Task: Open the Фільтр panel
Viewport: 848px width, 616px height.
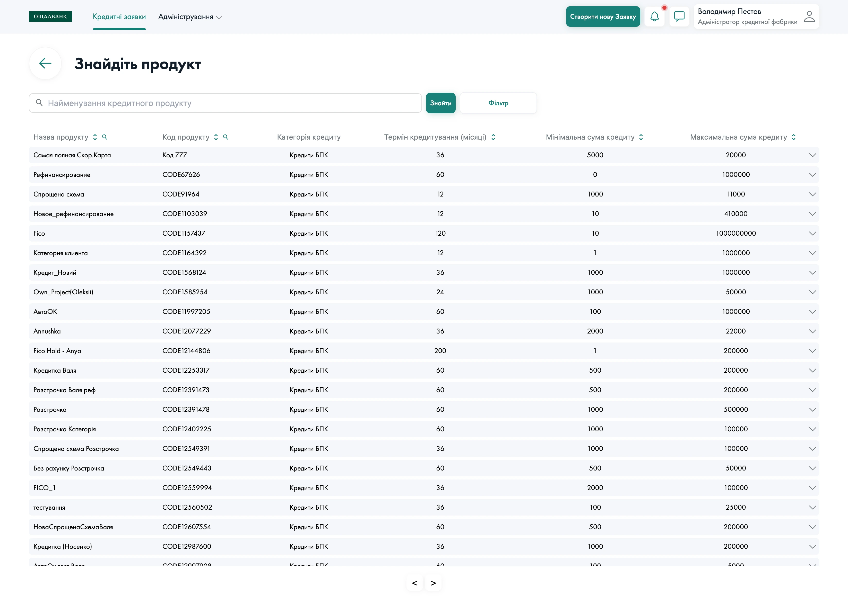Action: (x=498, y=103)
